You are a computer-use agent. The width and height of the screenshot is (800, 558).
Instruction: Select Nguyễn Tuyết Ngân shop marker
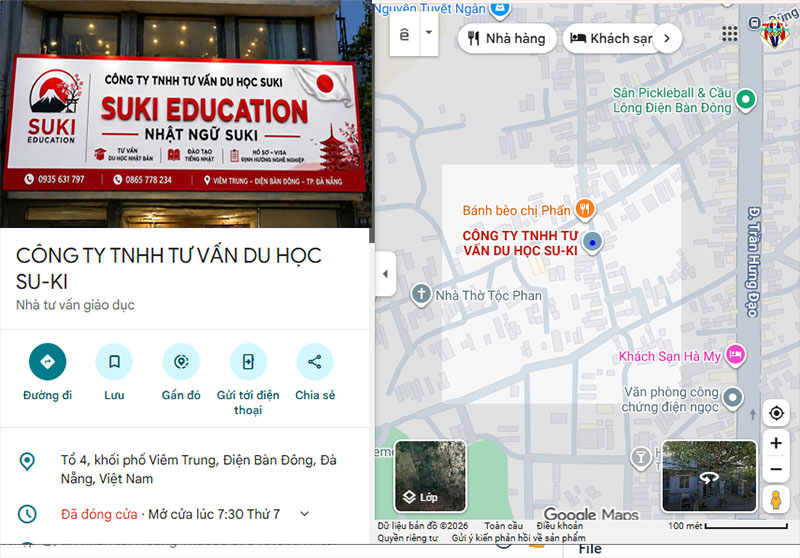coord(500,9)
